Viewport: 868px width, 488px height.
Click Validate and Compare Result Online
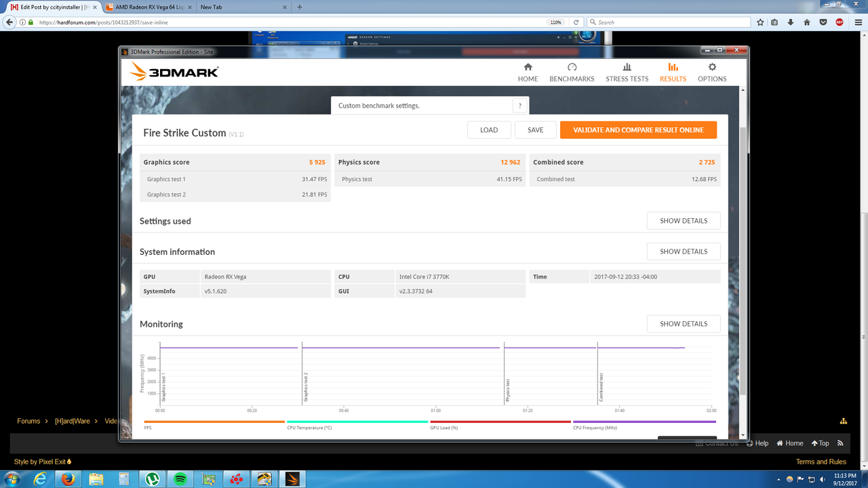pos(637,130)
